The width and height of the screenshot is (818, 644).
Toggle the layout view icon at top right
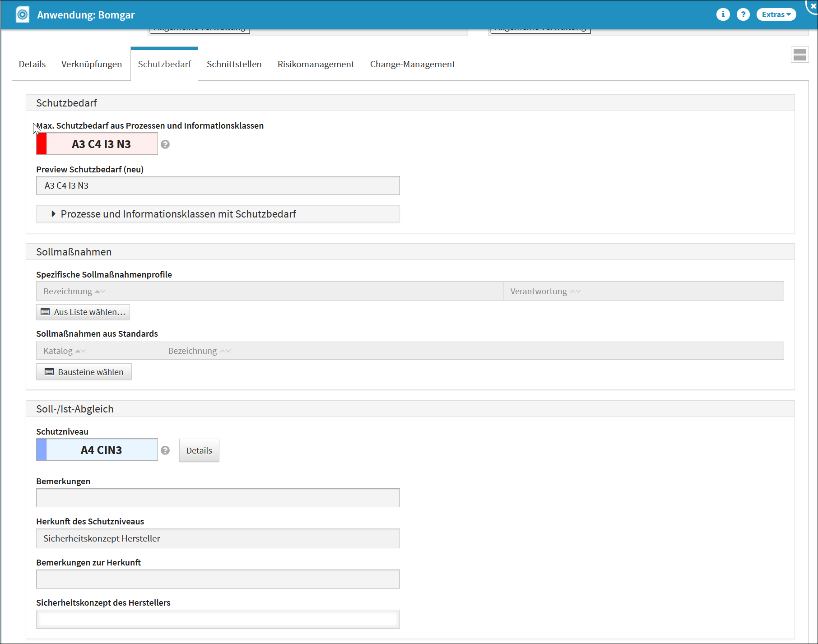(799, 55)
